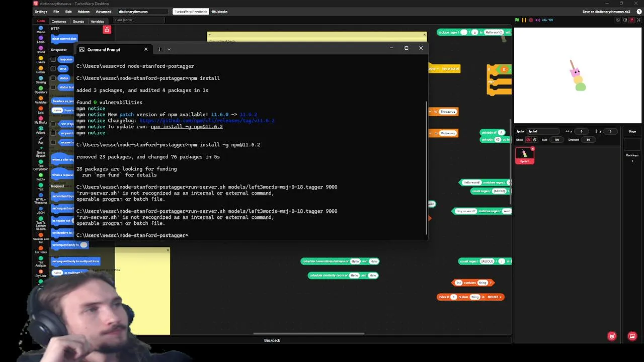Check the 'status' reporter checkbox
The image size is (644, 362).
coord(53,78)
